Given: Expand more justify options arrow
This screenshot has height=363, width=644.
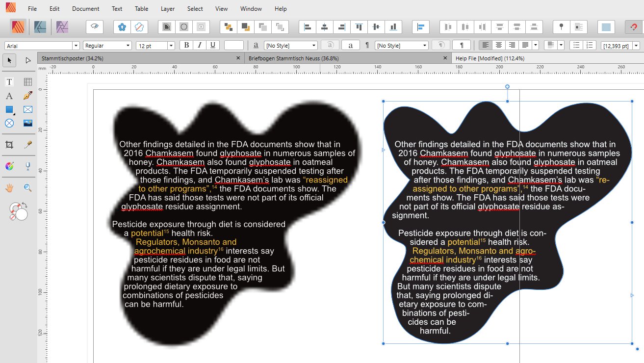Looking at the screenshot, I should (536, 45).
